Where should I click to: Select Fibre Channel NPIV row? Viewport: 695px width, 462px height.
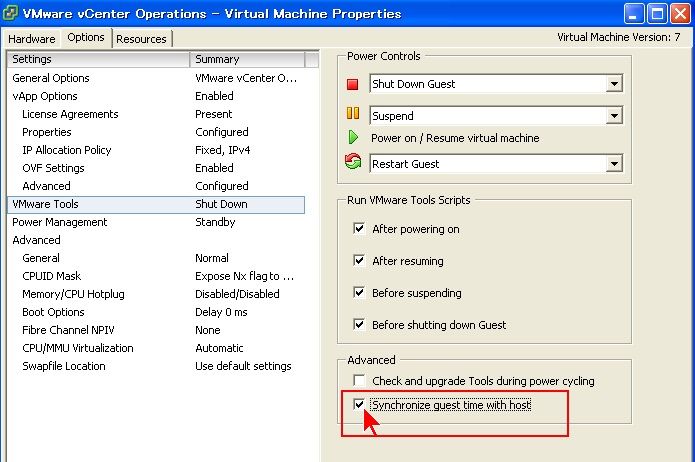click(x=156, y=330)
